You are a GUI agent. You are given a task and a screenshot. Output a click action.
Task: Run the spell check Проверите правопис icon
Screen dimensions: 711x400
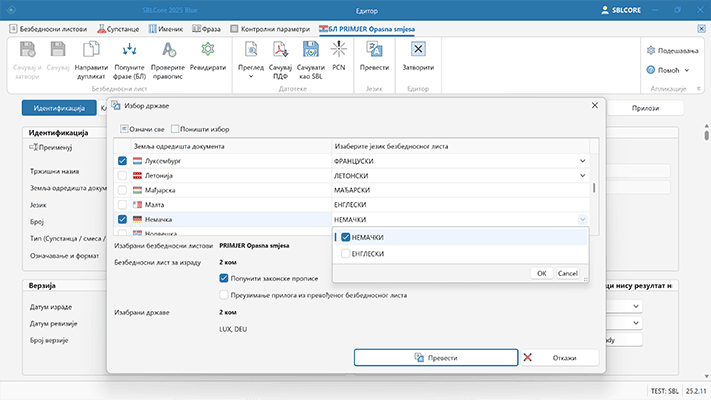168,49
